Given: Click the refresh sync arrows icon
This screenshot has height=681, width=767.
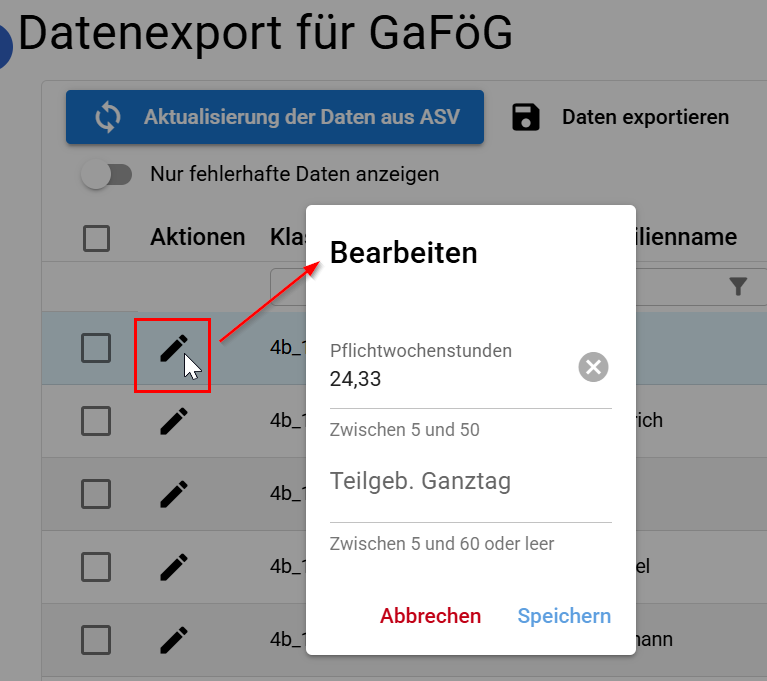Looking at the screenshot, I should tap(107, 117).
